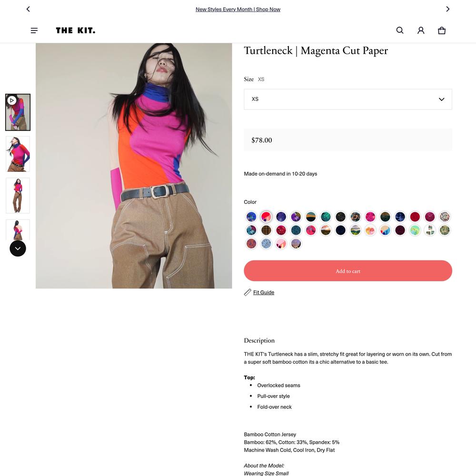The width and height of the screenshot is (476, 476).
Task: Show more thumbnails with down chevron button
Action: point(18,248)
